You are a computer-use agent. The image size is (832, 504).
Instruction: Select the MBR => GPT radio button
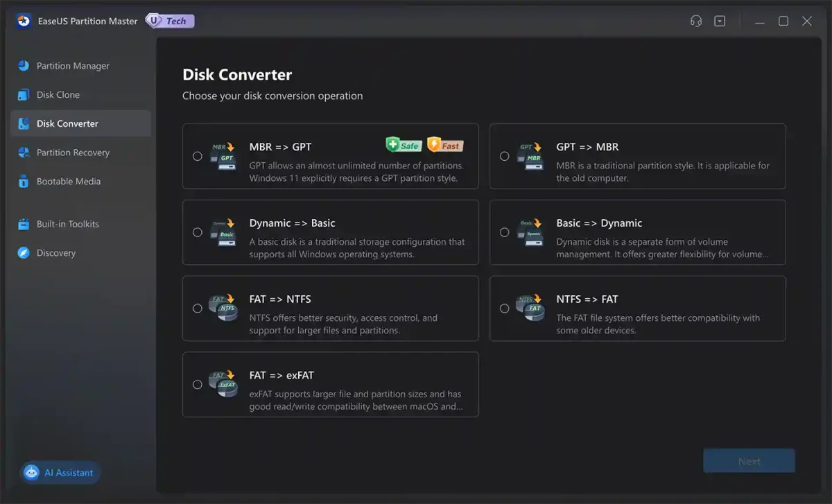(198, 157)
